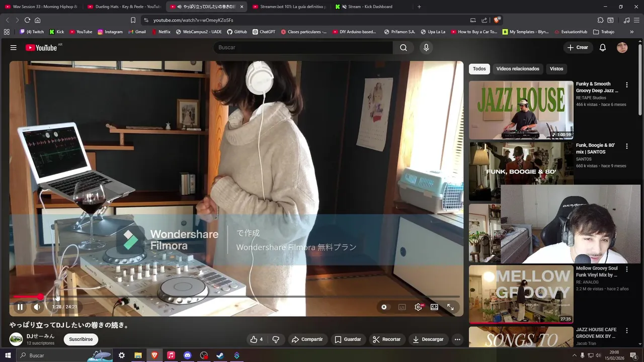Image resolution: width=644 pixels, height=362 pixels.
Task: Open browser extensions puzzle icon
Action: tap(600, 20)
